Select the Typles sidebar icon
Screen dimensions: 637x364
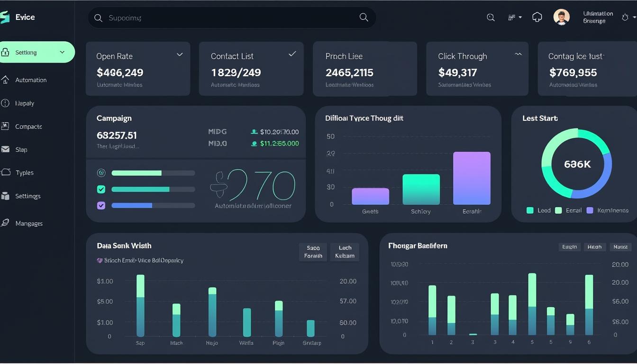(x=5, y=173)
